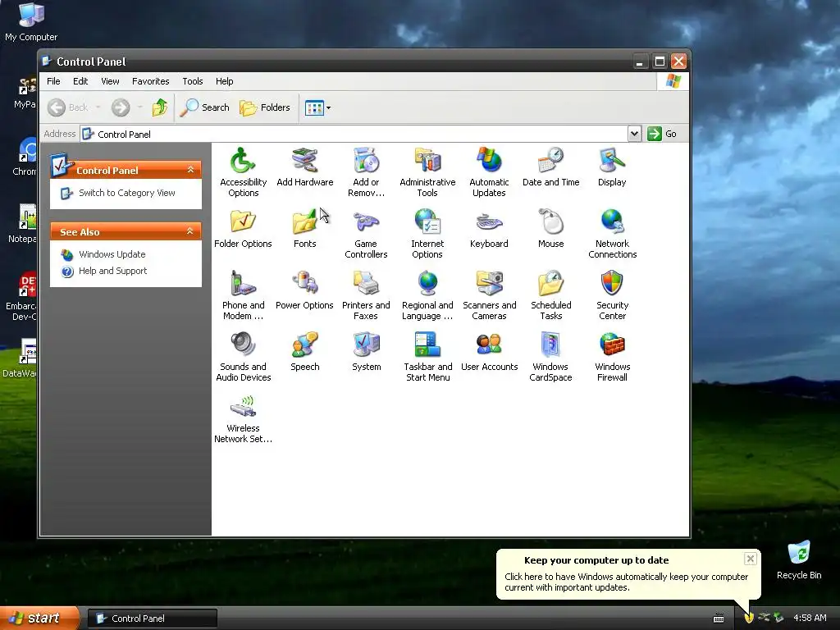
Task: Open Administrative Tools icon
Action: pos(427,172)
